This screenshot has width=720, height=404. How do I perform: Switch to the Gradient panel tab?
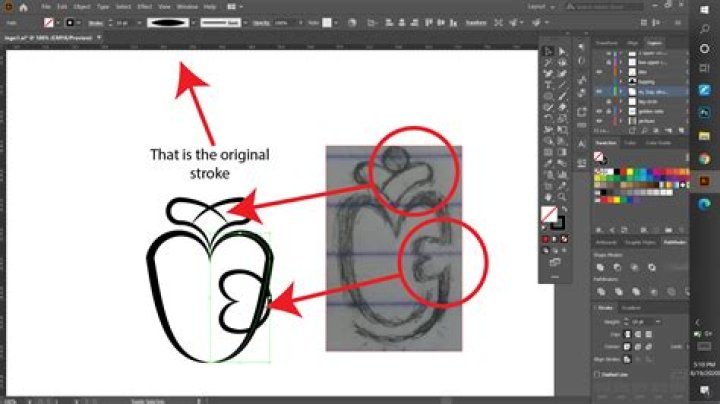tap(631, 308)
